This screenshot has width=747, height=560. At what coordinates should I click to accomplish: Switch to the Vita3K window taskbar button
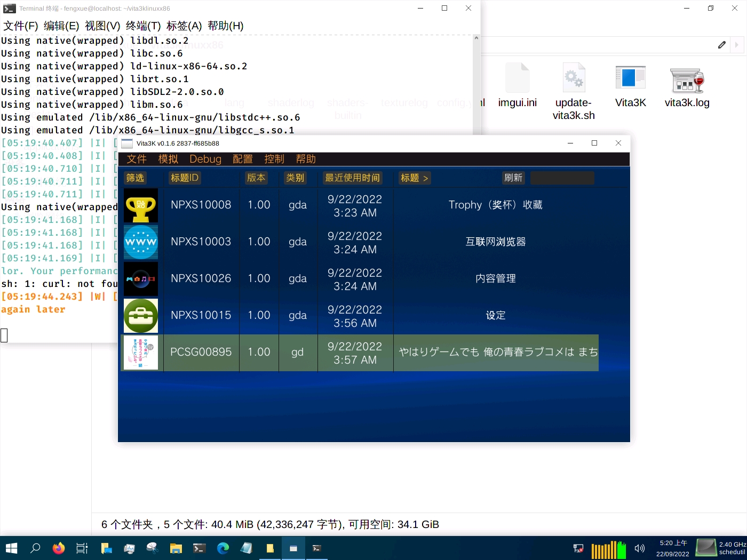(x=293, y=548)
